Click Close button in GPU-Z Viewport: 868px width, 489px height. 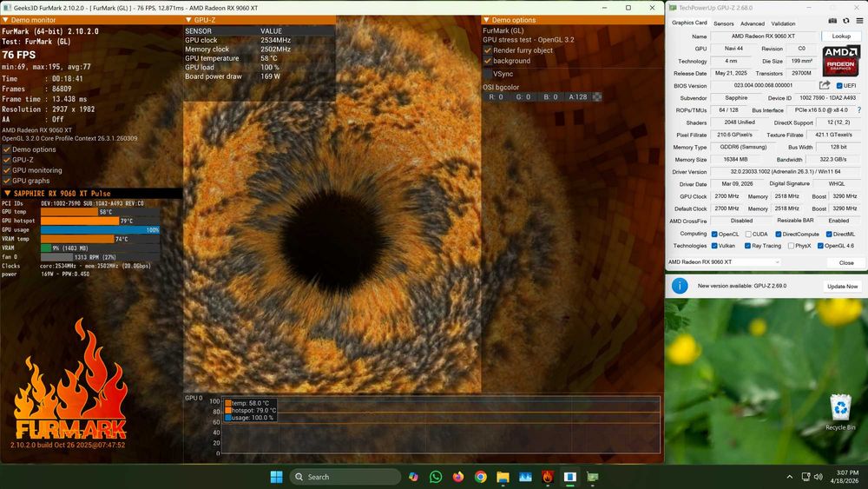click(845, 262)
